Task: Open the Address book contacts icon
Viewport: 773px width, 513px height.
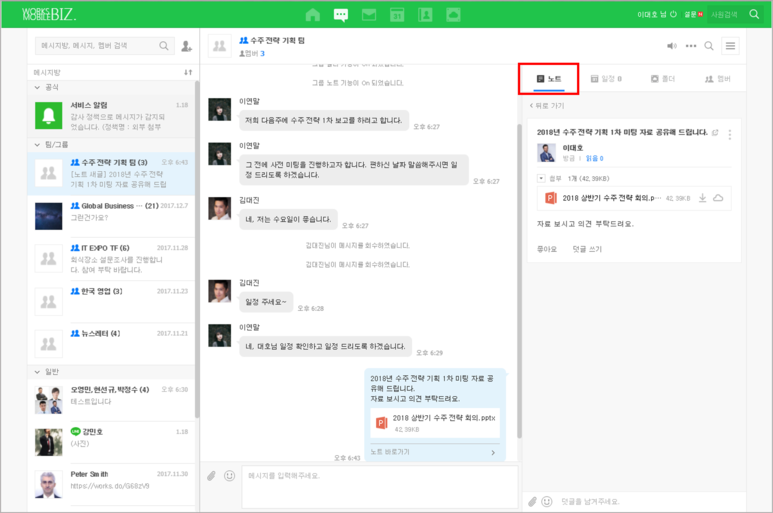Action: coord(425,15)
